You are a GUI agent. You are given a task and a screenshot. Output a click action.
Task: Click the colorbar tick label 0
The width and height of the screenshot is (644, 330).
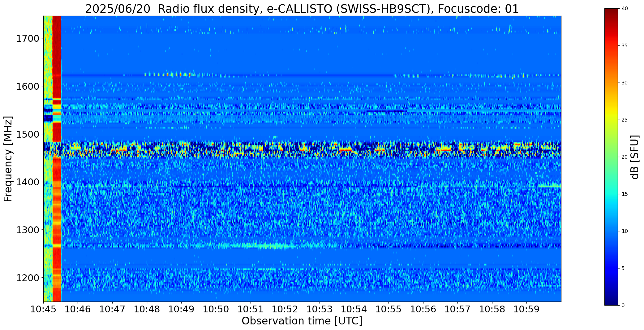pos(623,306)
